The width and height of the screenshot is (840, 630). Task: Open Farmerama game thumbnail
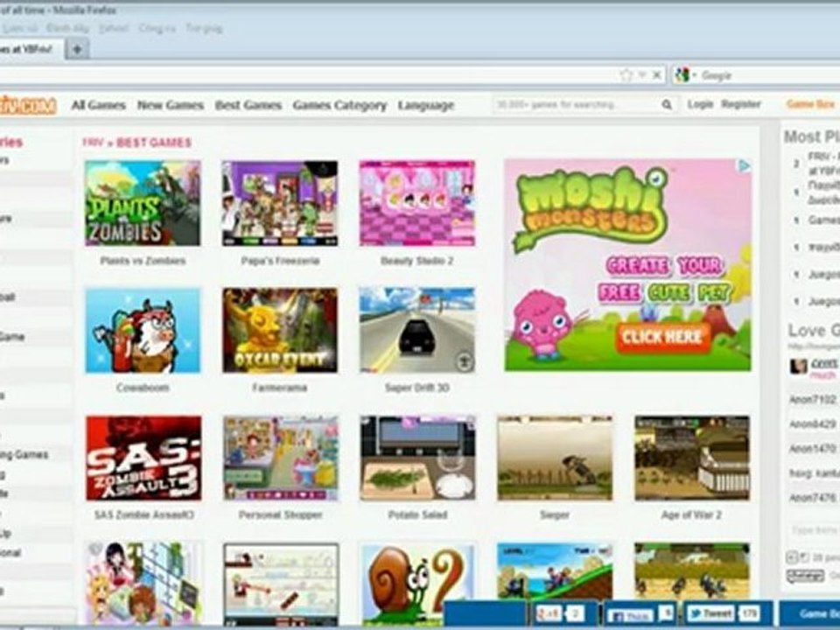point(280,330)
